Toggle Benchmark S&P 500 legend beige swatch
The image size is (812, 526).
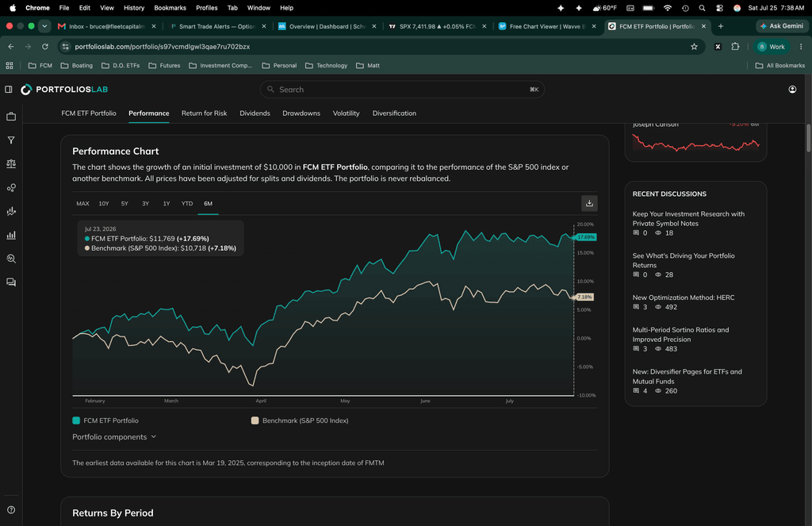pyautogui.click(x=255, y=420)
